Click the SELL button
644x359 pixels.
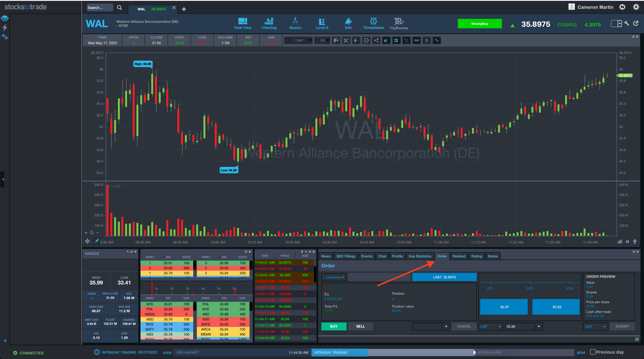click(360, 326)
